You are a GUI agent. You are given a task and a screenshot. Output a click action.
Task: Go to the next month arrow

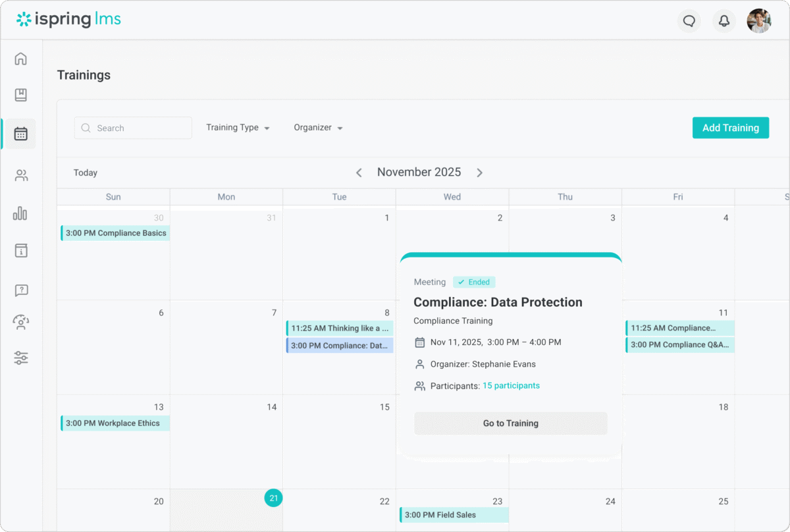479,173
